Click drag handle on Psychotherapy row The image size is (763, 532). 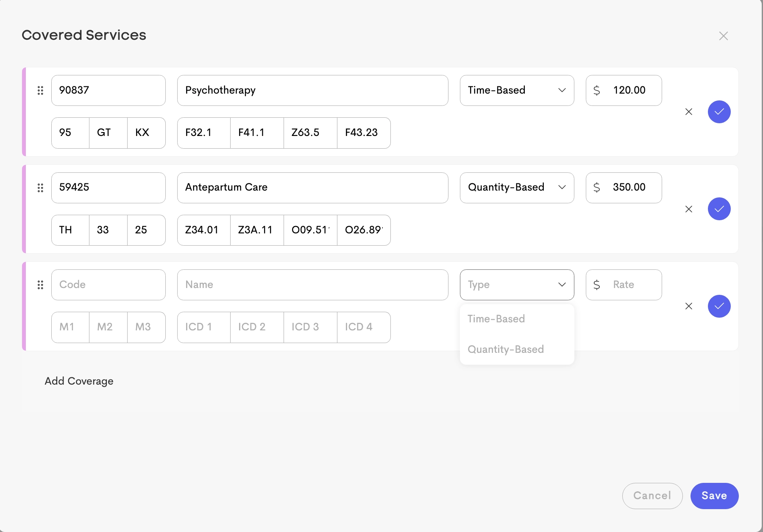point(40,90)
